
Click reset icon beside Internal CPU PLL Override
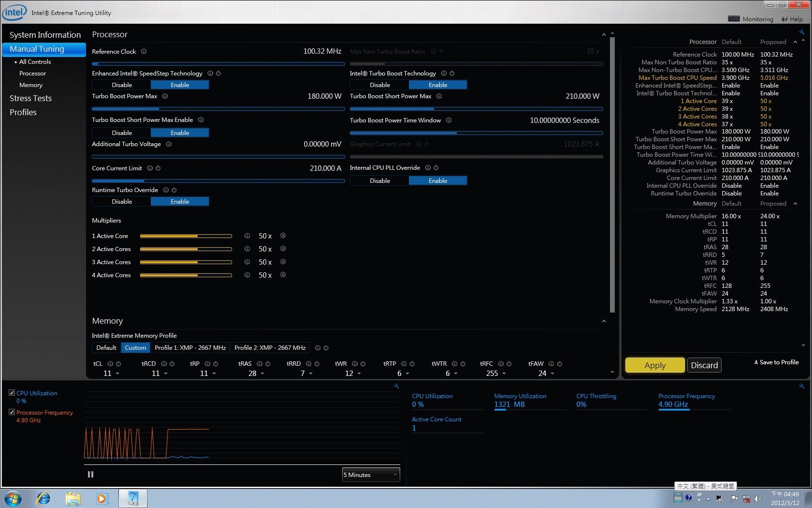[436, 168]
